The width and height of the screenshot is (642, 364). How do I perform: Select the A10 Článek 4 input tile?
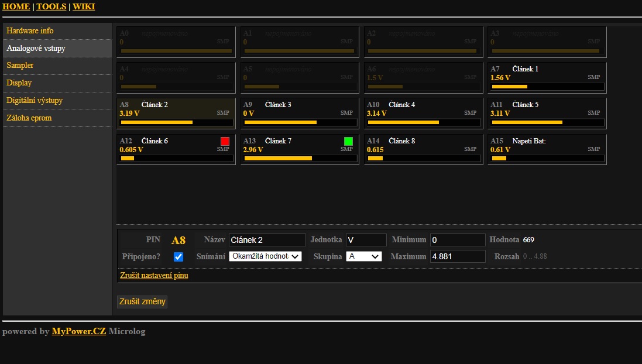coord(423,114)
